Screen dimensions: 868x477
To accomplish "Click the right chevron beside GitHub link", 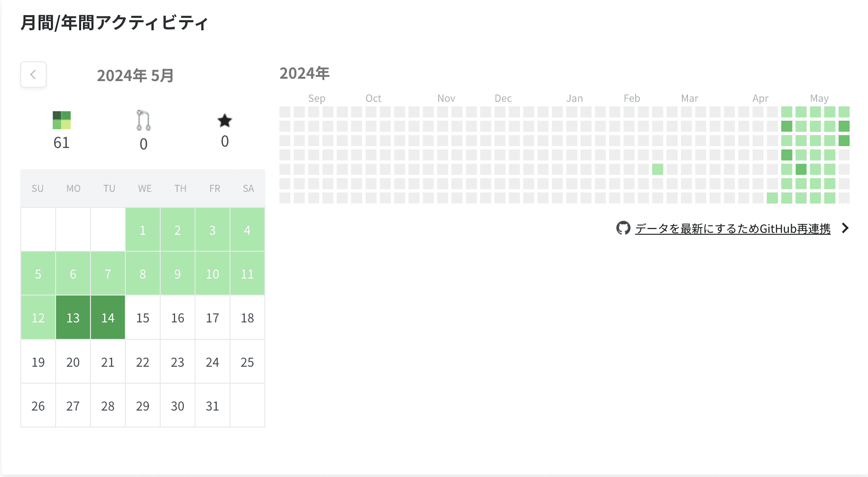I will pos(845,228).
